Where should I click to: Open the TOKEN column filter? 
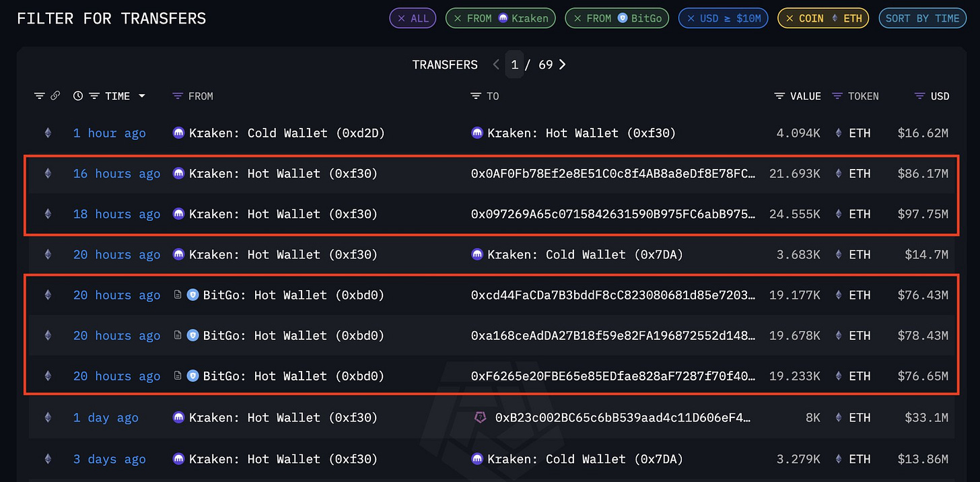tap(837, 96)
